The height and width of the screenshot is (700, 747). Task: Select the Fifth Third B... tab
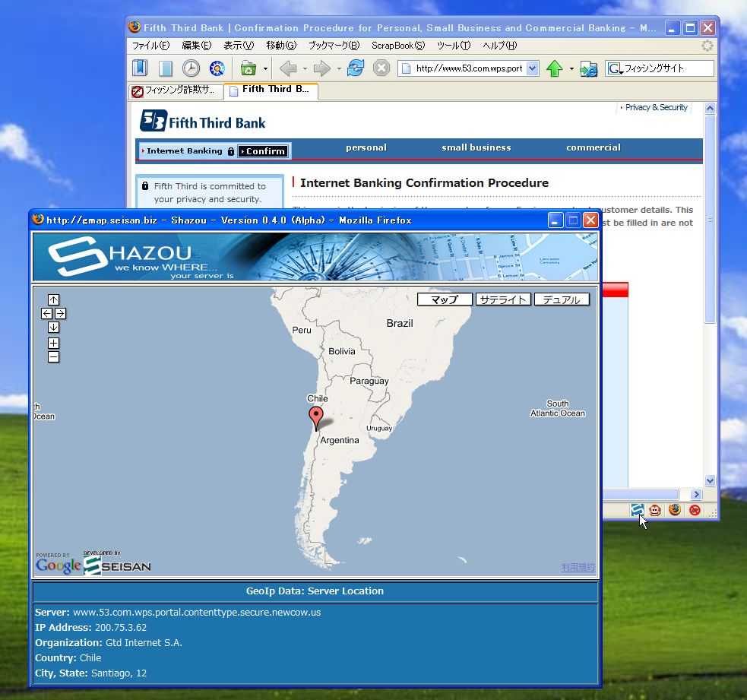271,90
